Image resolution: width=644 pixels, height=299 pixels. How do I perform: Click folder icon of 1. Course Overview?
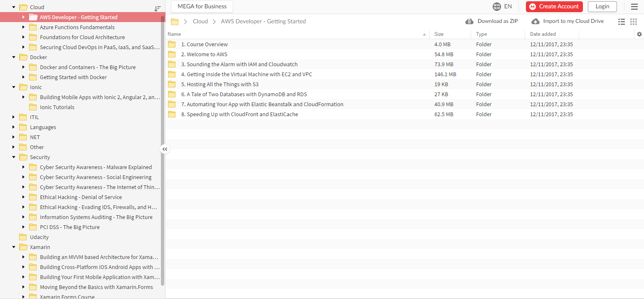coord(172,44)
